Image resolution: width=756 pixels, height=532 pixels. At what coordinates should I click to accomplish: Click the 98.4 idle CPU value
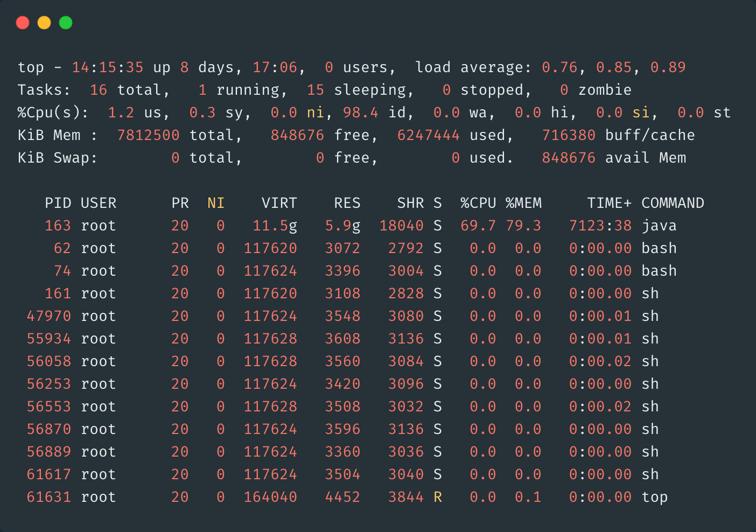point(361,113)
